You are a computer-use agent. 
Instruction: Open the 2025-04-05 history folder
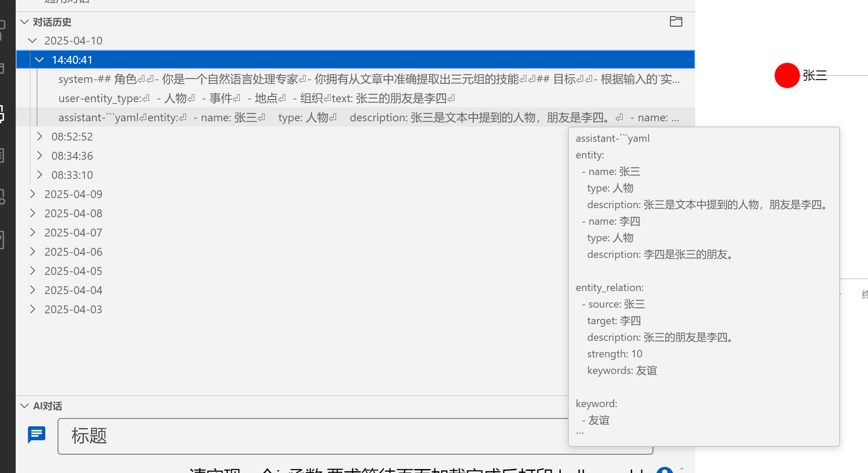coord(73,271)
